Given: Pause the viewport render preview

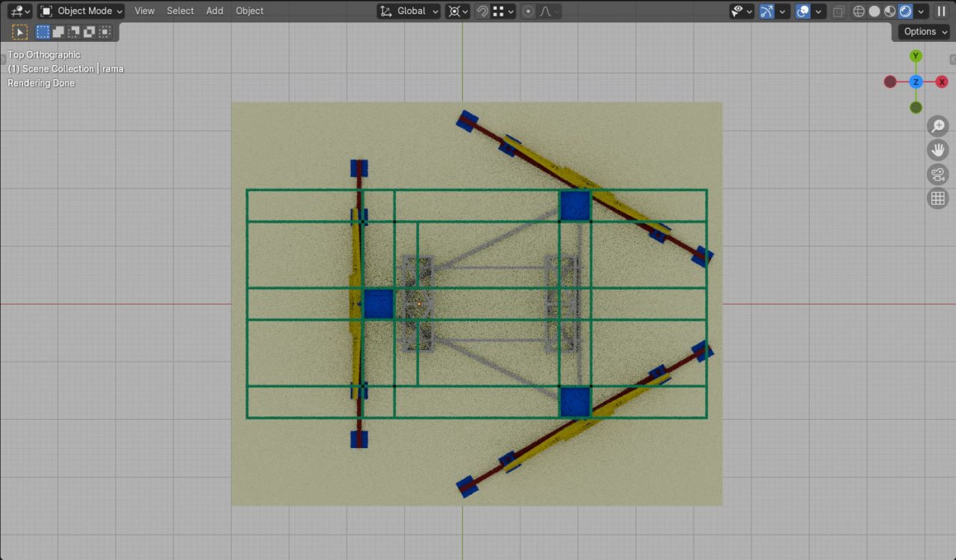Looking at the screenshot, I should click(x=941, y=11).
